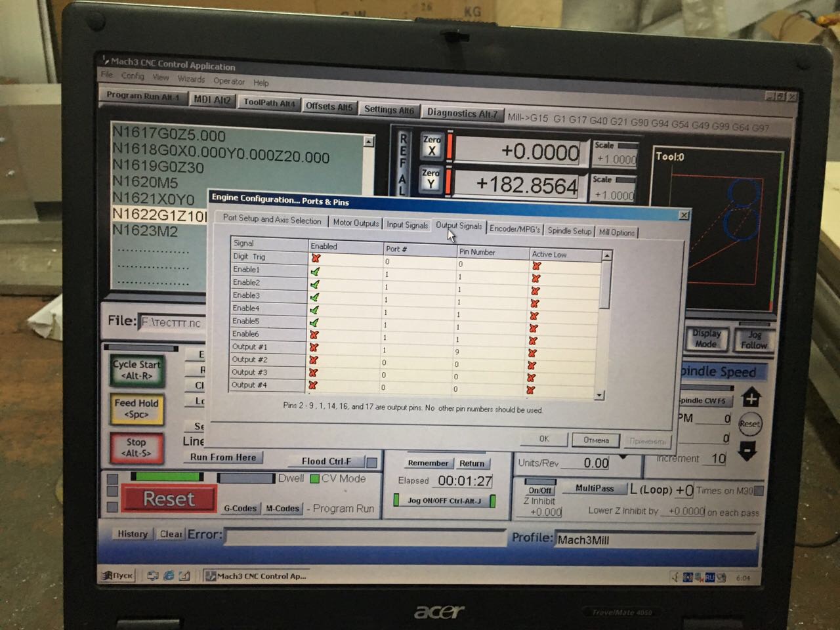Image resolution: width=840 pixels, height=630 pixels.
Task: Open the Operator menu
Action: (x=229, y=81)
